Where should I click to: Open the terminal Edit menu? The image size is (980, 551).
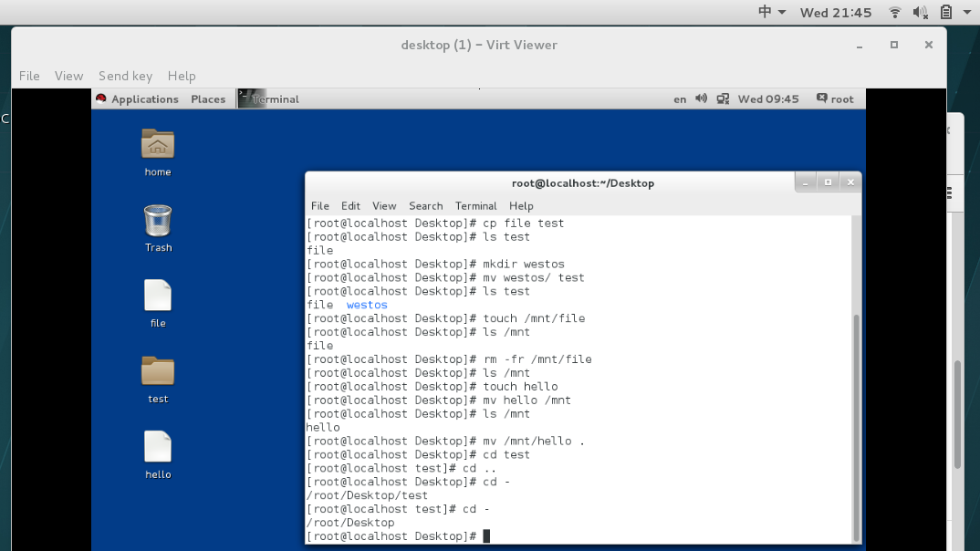(350, 205)
